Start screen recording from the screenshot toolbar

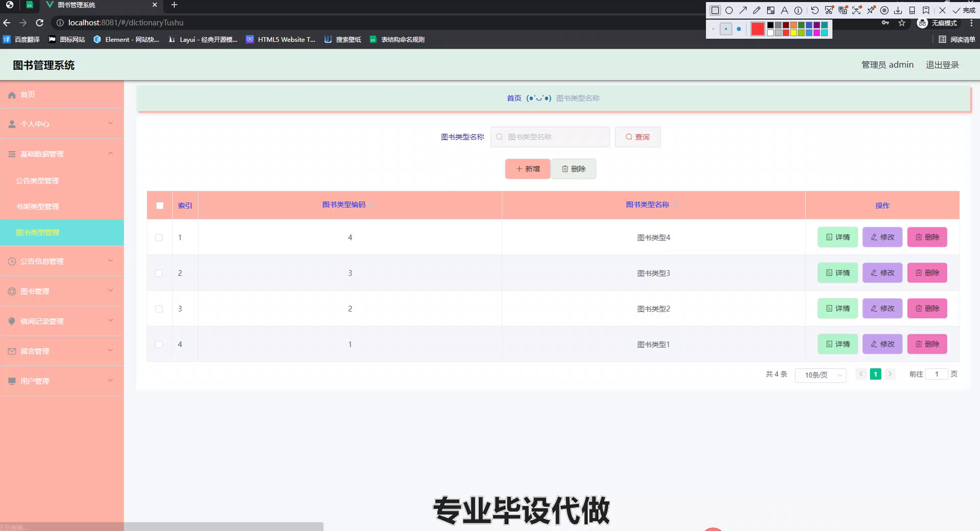pos(885,10)
